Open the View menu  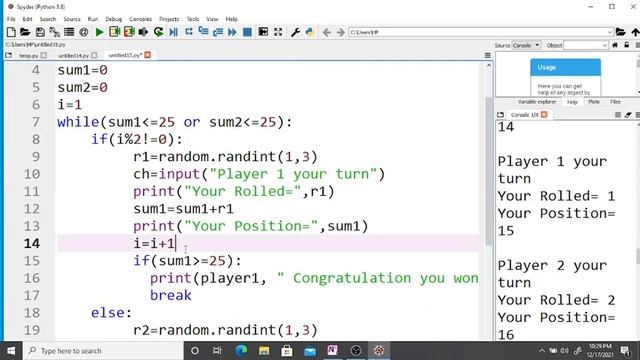point(212,19)
